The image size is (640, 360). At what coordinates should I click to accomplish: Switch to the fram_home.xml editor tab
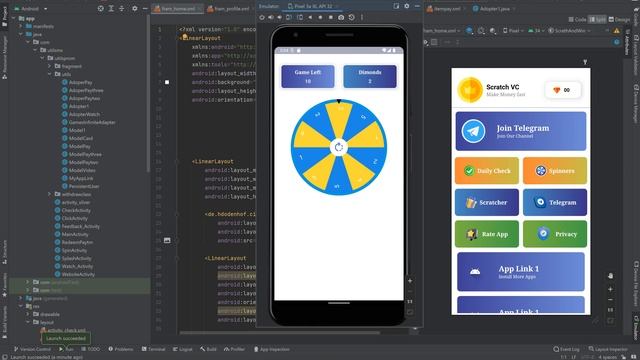178,9
